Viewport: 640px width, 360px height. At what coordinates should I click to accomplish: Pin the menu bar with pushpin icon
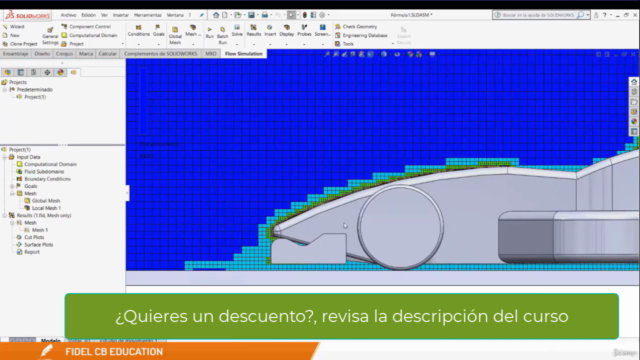(202, 15)
